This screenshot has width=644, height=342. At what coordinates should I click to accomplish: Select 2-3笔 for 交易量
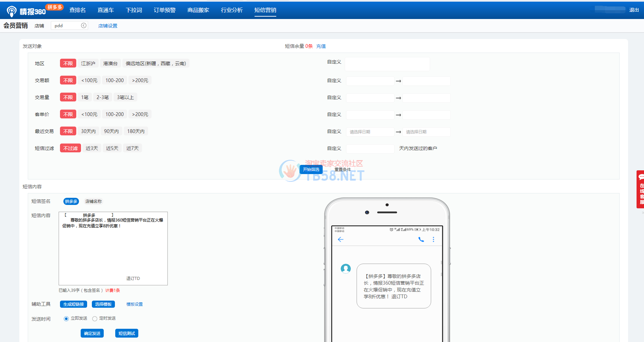click(x=103, y=97)
